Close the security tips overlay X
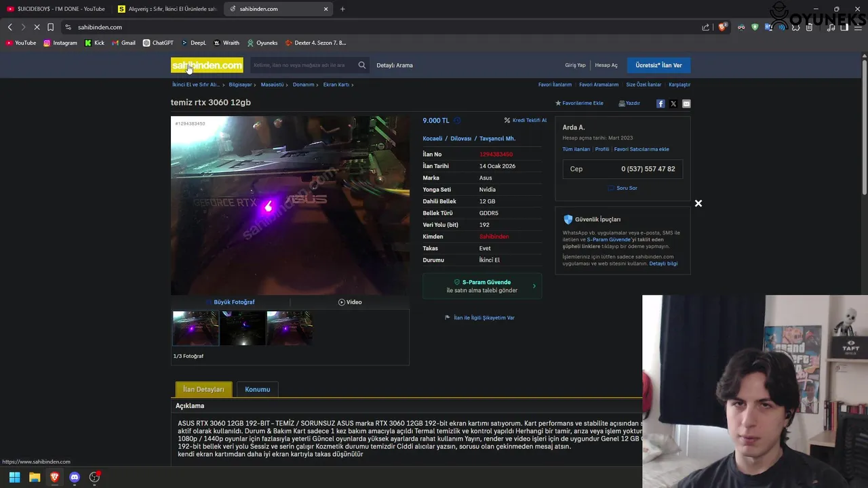The width and height of the screenshot is (868, 488). (x=698, y=203)
